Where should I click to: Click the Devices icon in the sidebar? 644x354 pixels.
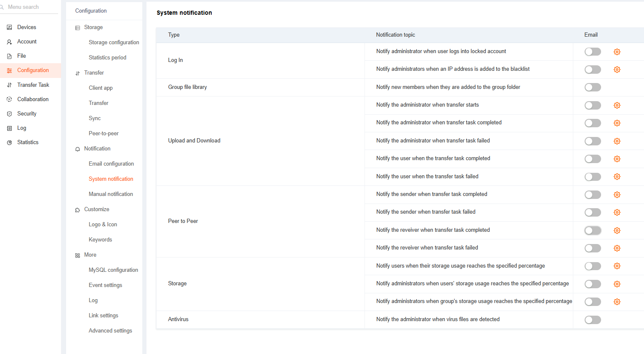click(9, 27)
